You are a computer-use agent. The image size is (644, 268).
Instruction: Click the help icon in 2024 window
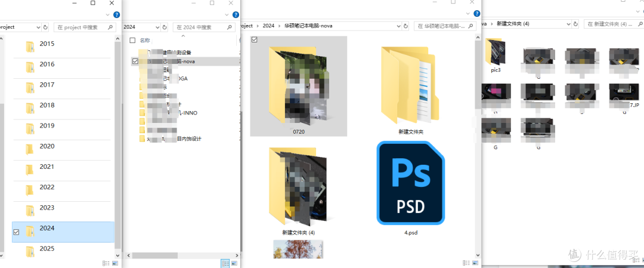pyautogui.click(x=236, y=15)
